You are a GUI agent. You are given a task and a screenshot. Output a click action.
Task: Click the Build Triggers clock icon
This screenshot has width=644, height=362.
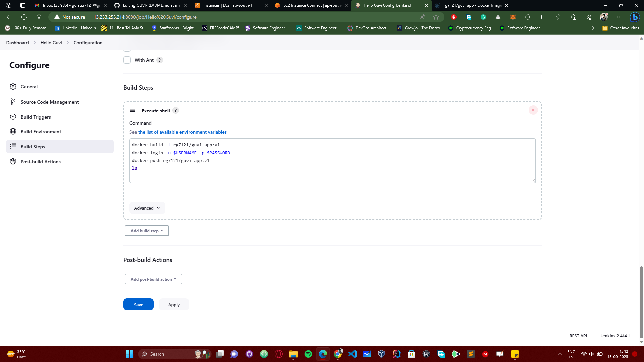(x=13, y=117)
